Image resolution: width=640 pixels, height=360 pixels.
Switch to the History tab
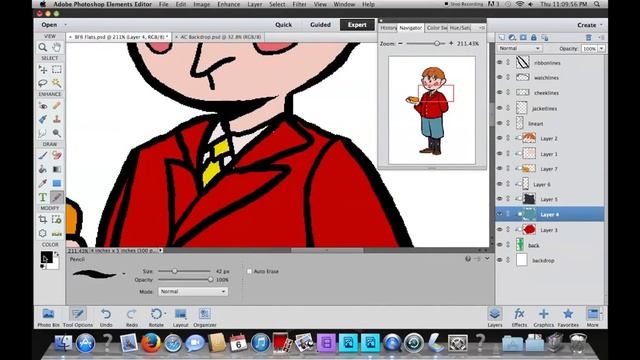point(388,28)
